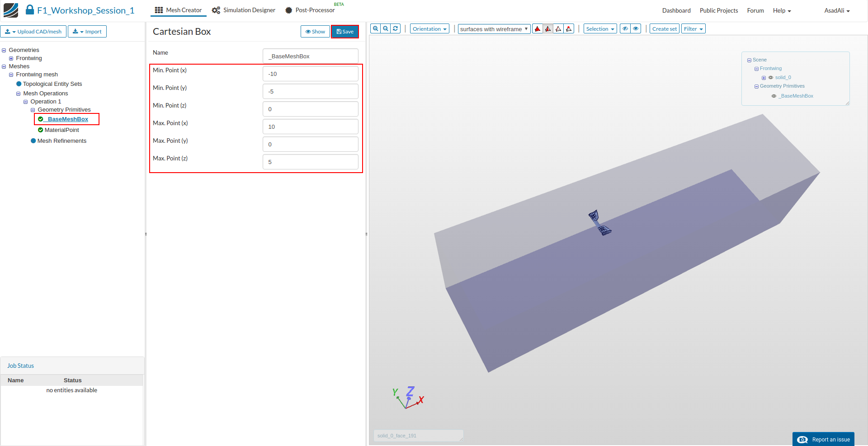This screenshot has height=446, width=868.
Task: Open the Selection dropdown
Action: (x=600, y=29)
